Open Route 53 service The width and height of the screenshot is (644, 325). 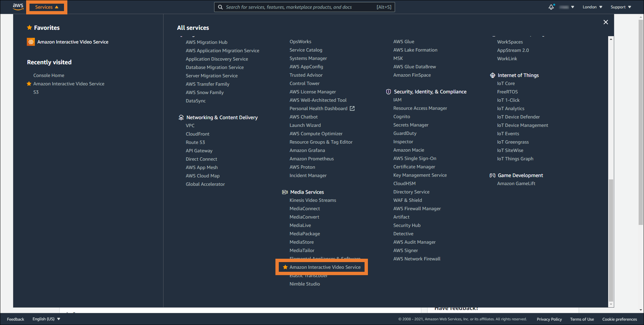click(x=195, y=142)
